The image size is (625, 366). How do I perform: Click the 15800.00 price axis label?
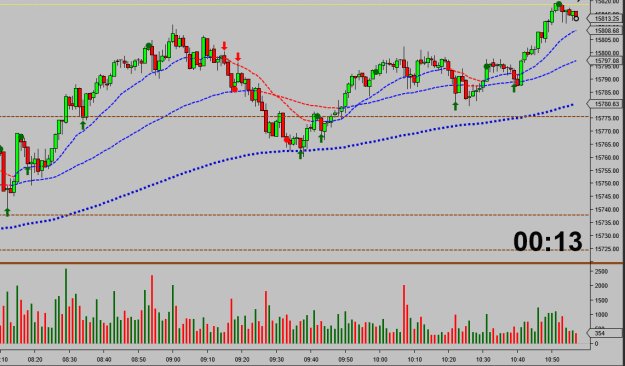coord(607,53)
